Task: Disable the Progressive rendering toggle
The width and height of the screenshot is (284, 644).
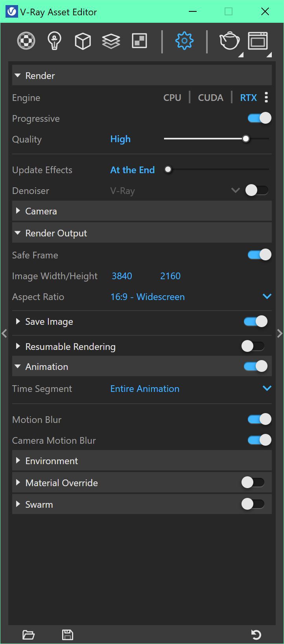Action: (260, 118)
